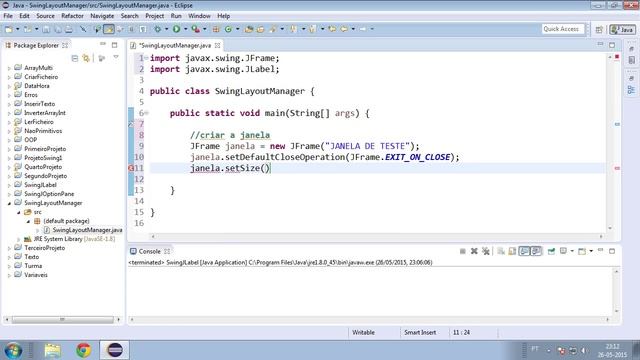Open the New file dropdown arrow

[x=18, y=29]
